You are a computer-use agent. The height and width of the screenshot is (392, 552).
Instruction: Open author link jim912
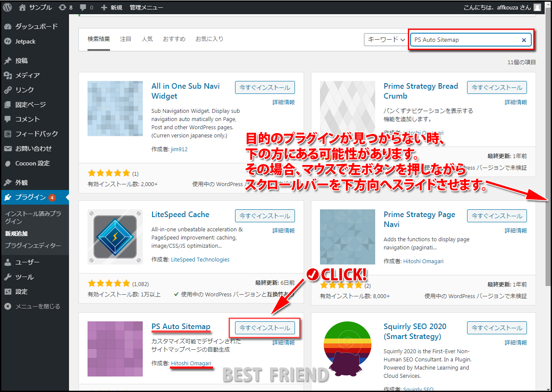tap(179, 149)
